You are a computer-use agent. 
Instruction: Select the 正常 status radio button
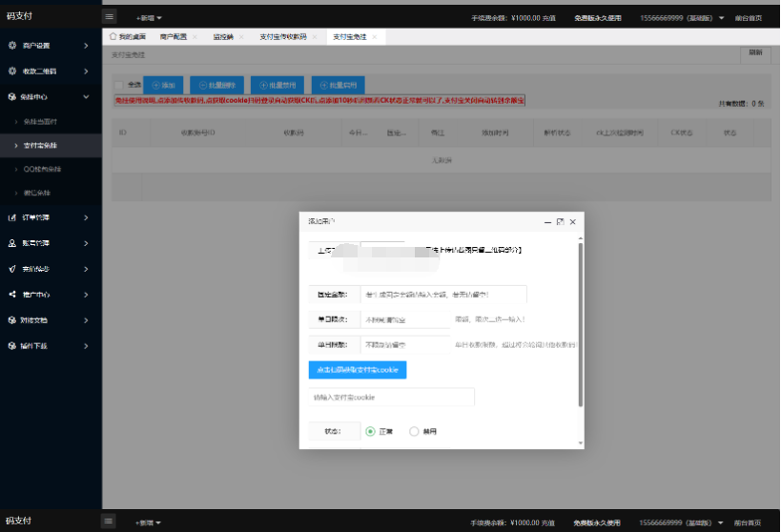point(370,431)
